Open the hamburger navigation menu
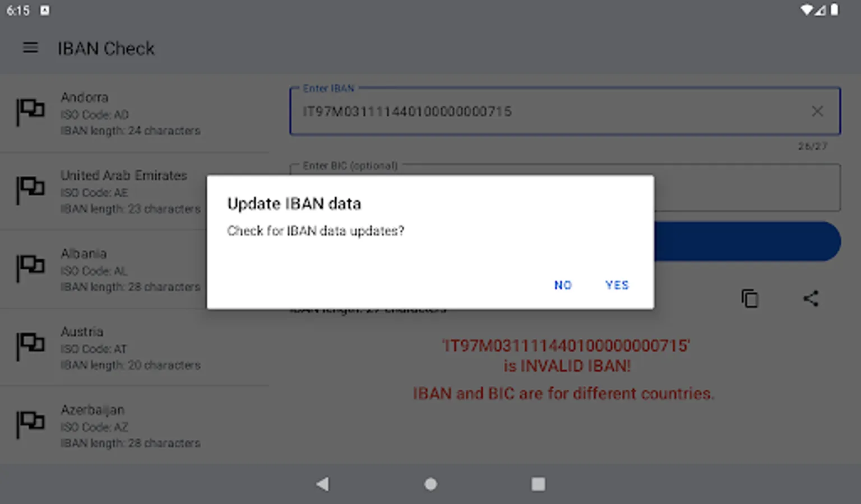Screen dimensions: 861x504 (x=30, y=48)
